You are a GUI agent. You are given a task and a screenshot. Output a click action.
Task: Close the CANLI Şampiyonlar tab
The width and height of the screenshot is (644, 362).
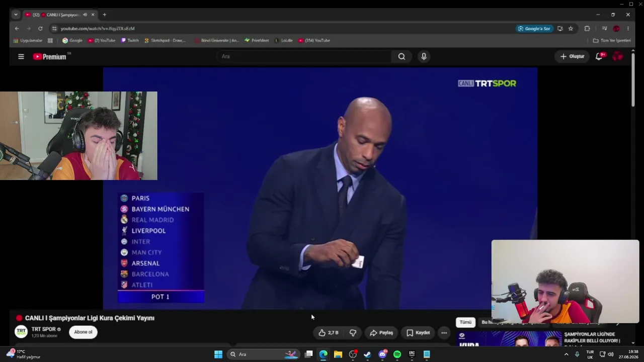(x=93, y=15)
